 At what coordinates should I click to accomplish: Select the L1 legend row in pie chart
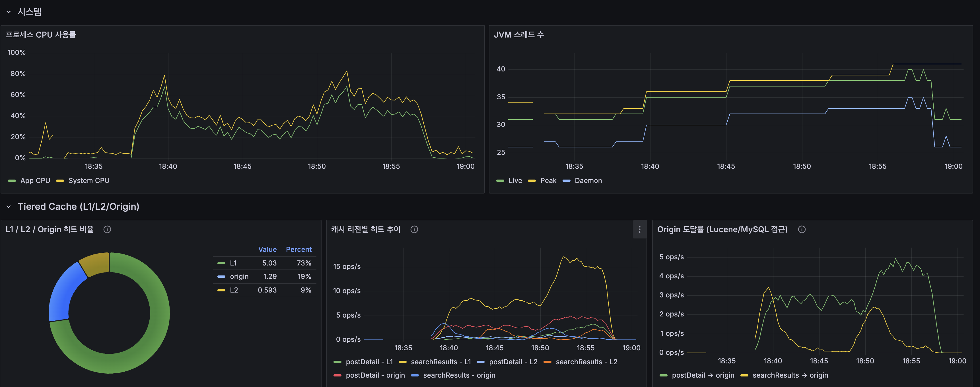click(233, 263)
